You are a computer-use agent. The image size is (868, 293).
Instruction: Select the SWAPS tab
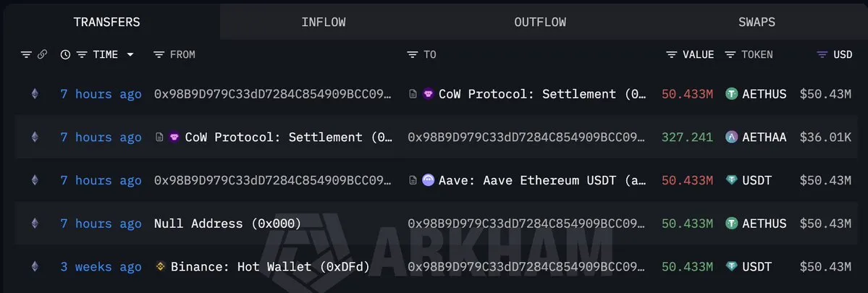[x=757, y=22]
